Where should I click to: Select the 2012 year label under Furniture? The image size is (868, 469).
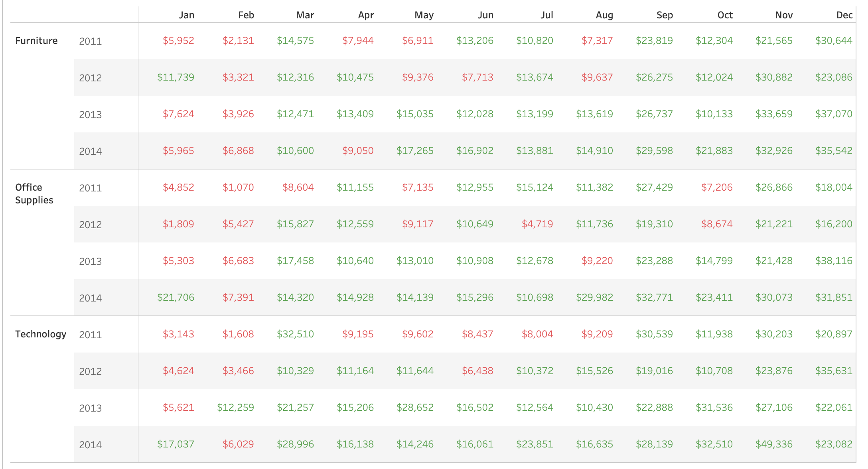click(91, 78)
